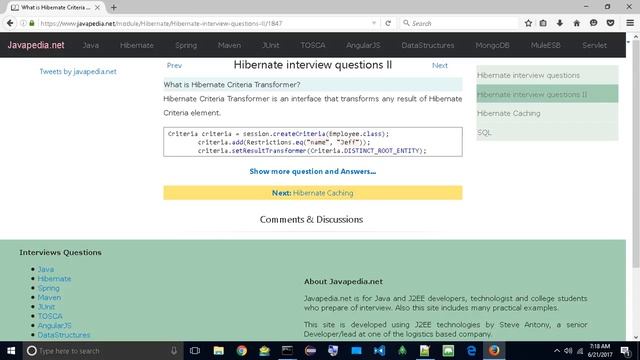Open File Explorer from the taskbar
Image resolution: width=640 pixels, height=360 pixels.
click(x=219, y=351)
